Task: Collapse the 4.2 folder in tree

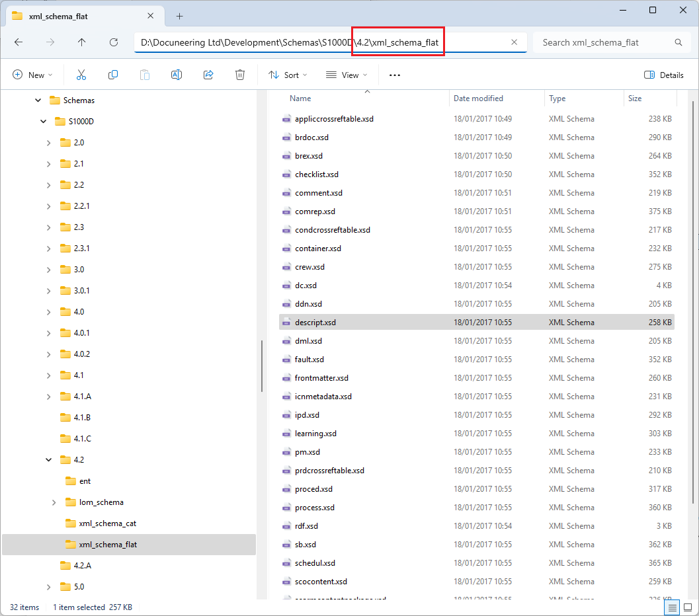Action: click(x=49, y=460)
